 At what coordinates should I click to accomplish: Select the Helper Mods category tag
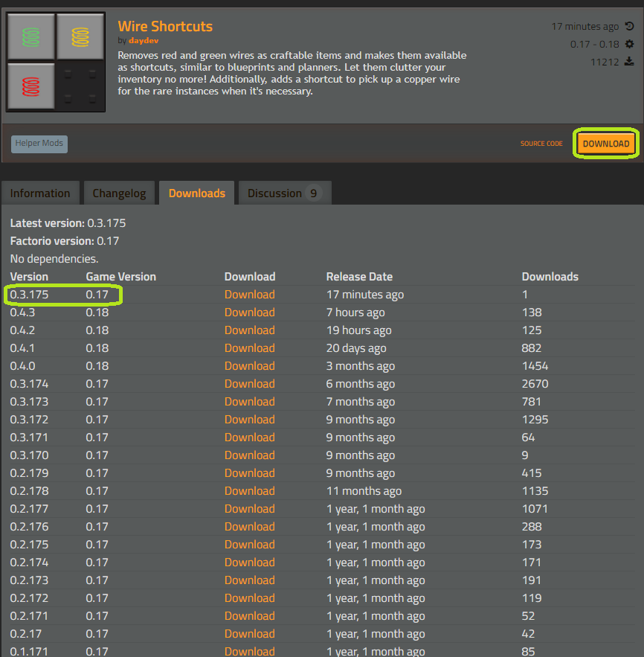(x=40, y=144)
